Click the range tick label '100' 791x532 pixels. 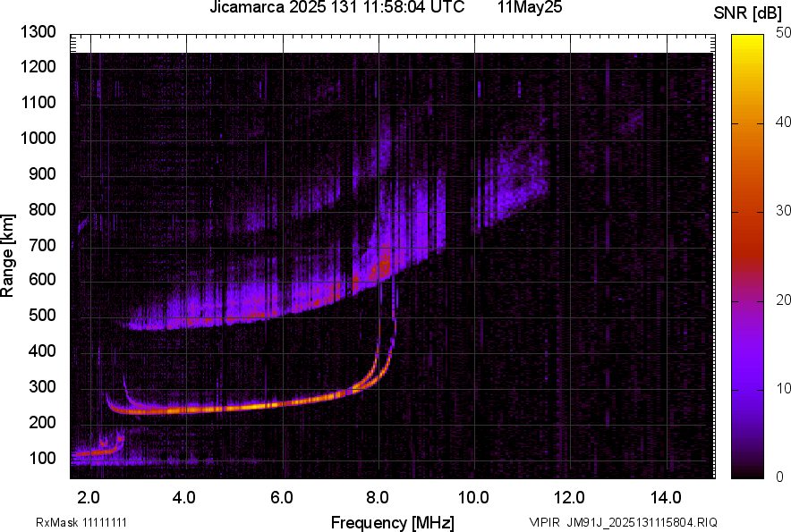click(42, 458)
